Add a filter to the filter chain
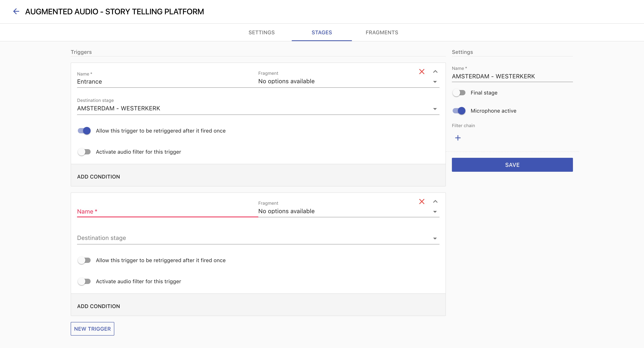The width and height of the screenshot is (644, 348). point(458,138)
